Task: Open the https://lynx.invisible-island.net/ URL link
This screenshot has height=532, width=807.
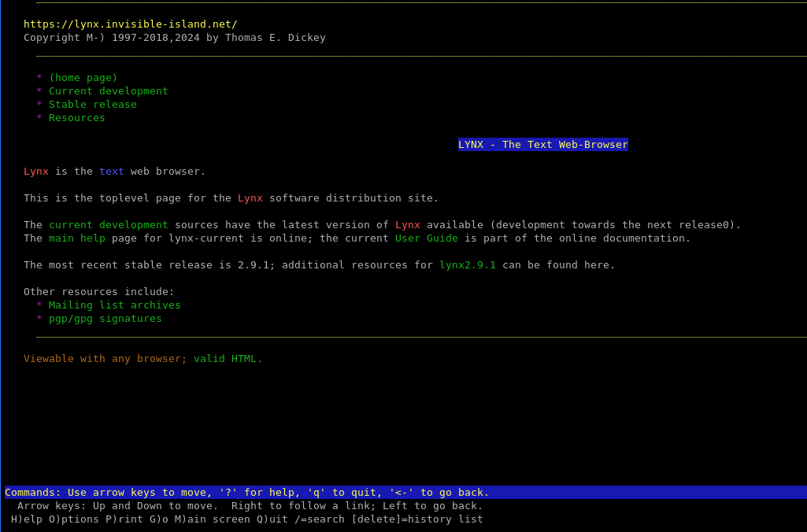Action: coord(130,24)
